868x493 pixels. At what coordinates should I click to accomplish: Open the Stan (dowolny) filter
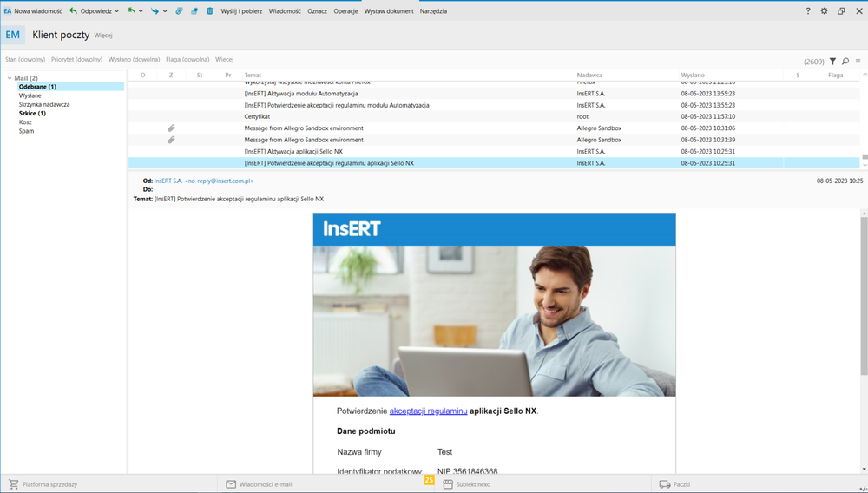click(x=25, y=60)
